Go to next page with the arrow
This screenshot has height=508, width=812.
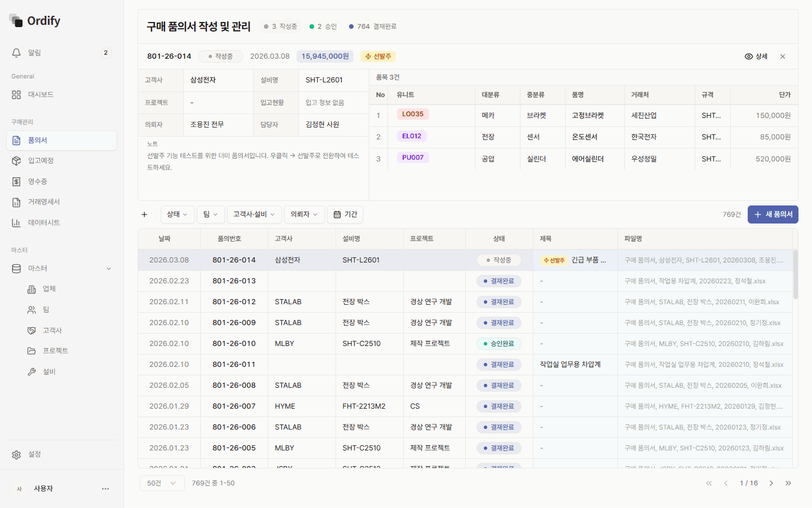coord(771,483)
